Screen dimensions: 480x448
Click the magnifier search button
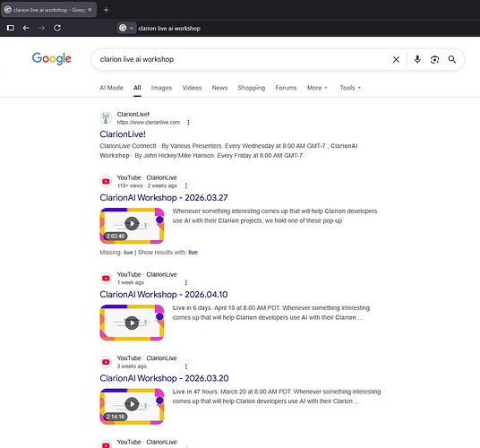(452, 59)
